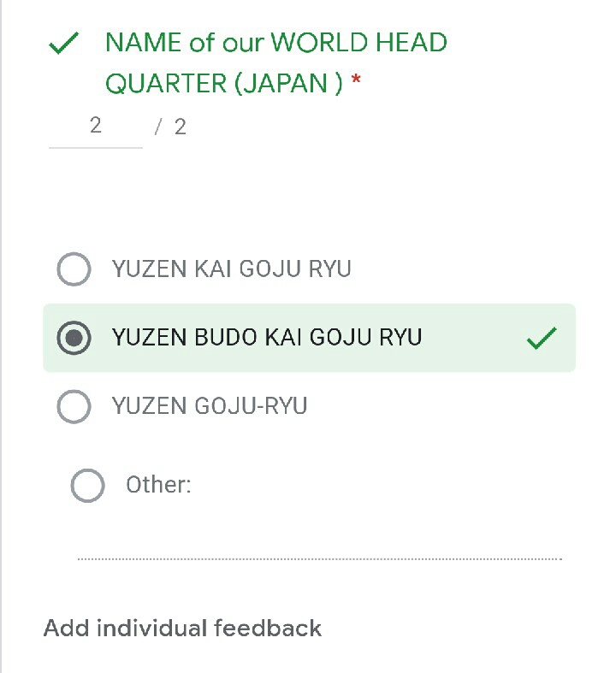Image resolution: width=616 pixels, height=673 pixels.
Task: Click the "QUARTER (JAPAN)" title text
Action: pos(224,84)
